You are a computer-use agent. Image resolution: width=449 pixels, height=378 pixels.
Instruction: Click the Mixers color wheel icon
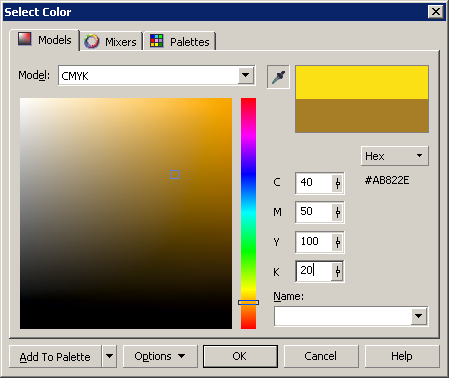point(92,41)
